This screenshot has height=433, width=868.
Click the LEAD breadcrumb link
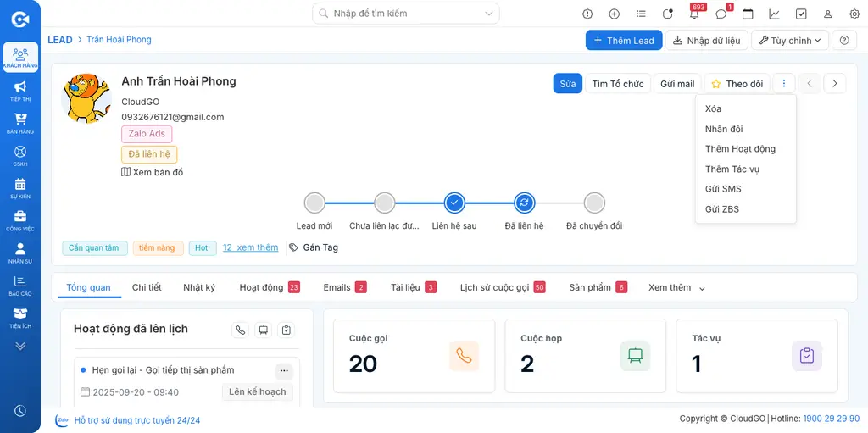pyautogui.click(x=60, y=40)
